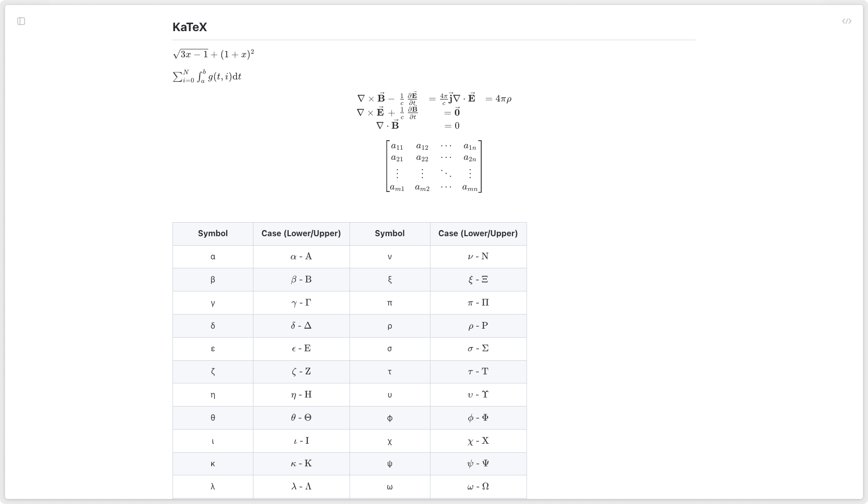The width and height of the screenshot is (868, 504).
Task: Click the second Case (Lower/Upper) header
Action: tap(478, 234)
